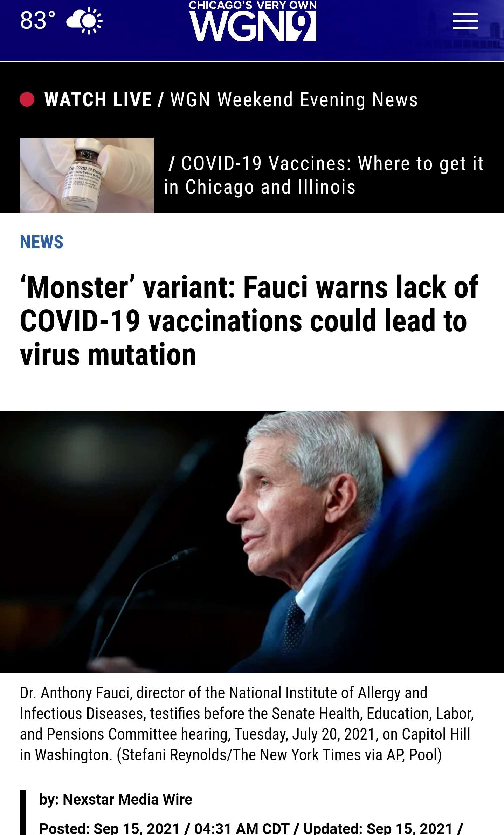Open COVID-19 Vaccines Chicago and Illinois link
The image size is (504, 835).
pyautogui.click(x=324, y=175)
